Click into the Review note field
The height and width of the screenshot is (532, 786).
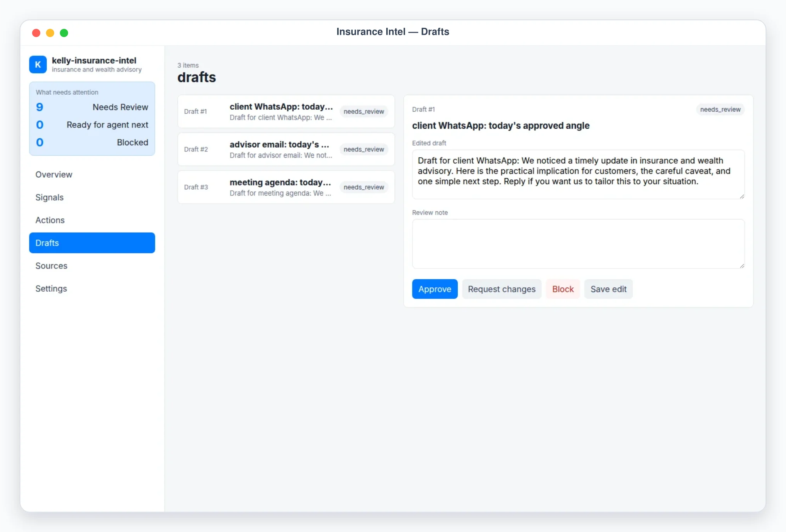[x=578, y=244]
